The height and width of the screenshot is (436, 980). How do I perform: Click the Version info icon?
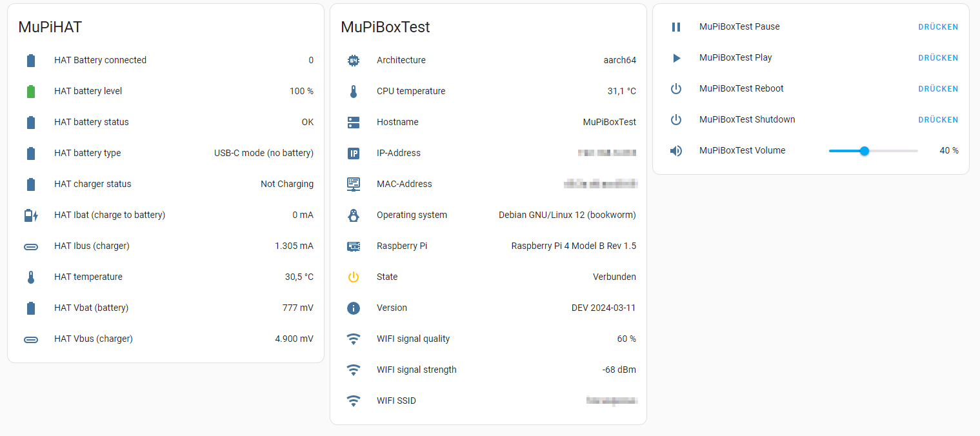[354, 308]
